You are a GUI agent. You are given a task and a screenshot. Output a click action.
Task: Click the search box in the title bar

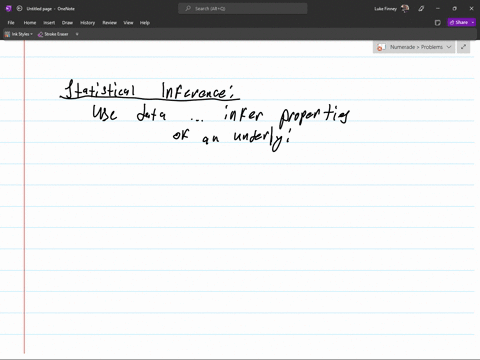coord(243,9)
